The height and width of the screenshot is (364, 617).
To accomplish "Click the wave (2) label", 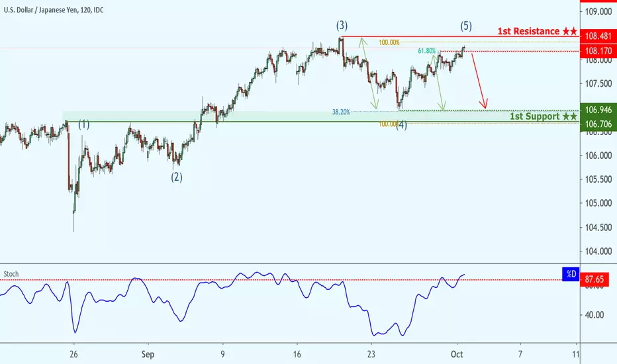I will [176, 177].
